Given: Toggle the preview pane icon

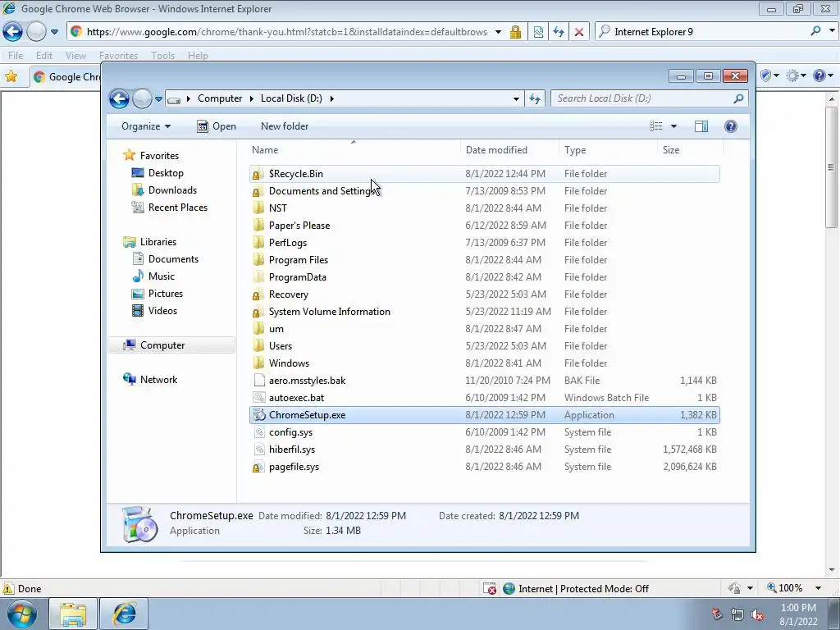Looking at the screenshot, I should click(701, 126).
